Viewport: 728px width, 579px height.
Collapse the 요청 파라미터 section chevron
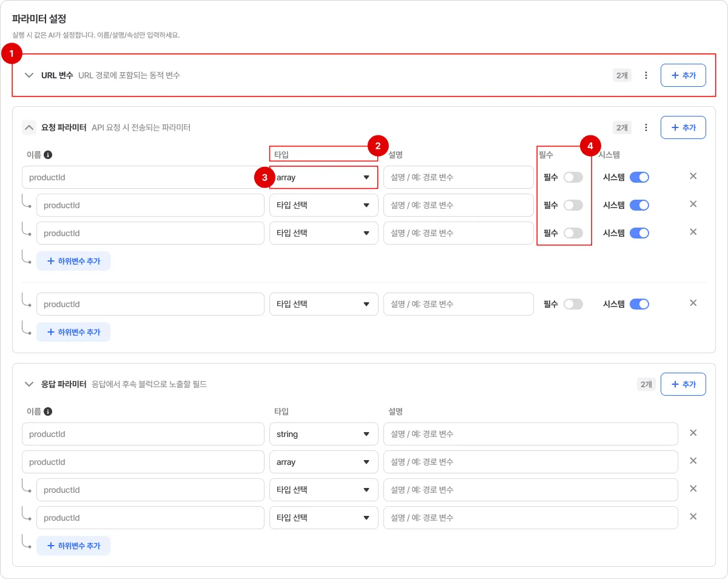coord(29,127)
